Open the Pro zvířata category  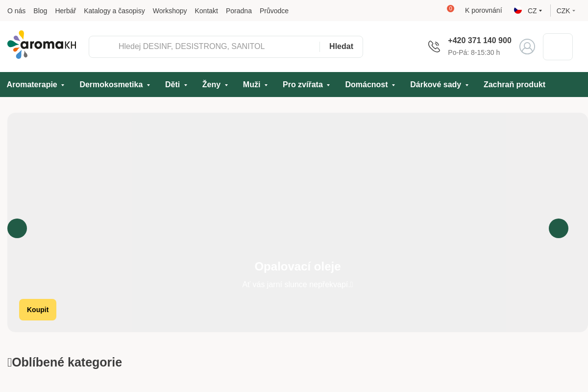coord(306,85)
